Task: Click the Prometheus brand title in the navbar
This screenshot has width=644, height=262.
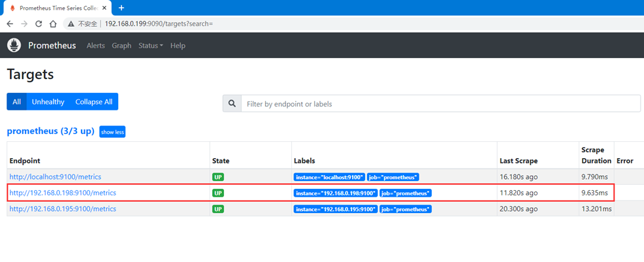Action: tap(52, 45)
